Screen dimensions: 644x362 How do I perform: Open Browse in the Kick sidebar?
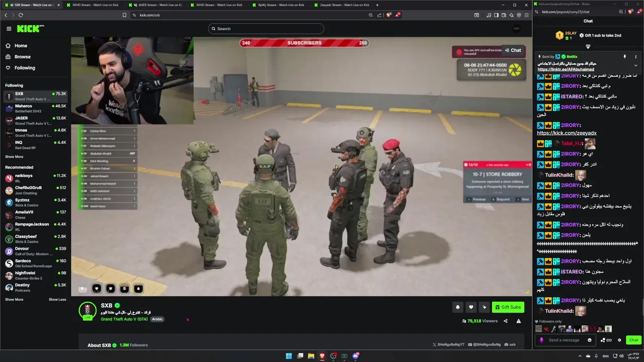click(22, 57)
